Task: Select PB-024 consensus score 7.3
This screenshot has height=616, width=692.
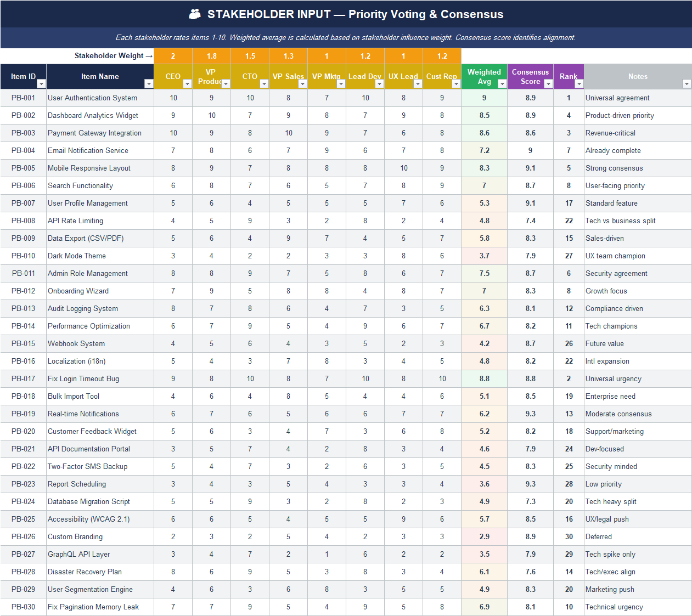Action: 530,501
